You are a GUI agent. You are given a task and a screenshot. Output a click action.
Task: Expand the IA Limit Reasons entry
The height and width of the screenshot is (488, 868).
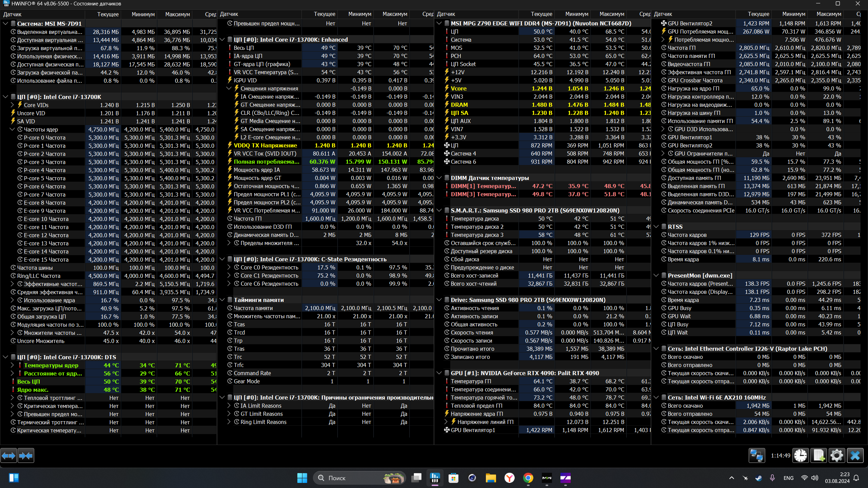(x=229, y=406)
